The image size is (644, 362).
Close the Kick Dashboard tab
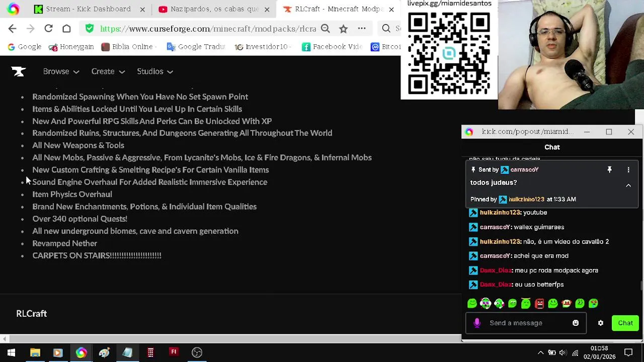click(x=142, y=9)
